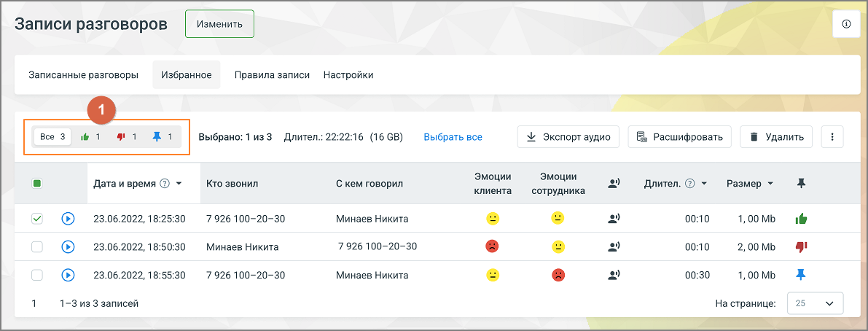This screenshot has width=868, height=331.
Task: Click the С кем говорил column header
Action: (369, 184)
